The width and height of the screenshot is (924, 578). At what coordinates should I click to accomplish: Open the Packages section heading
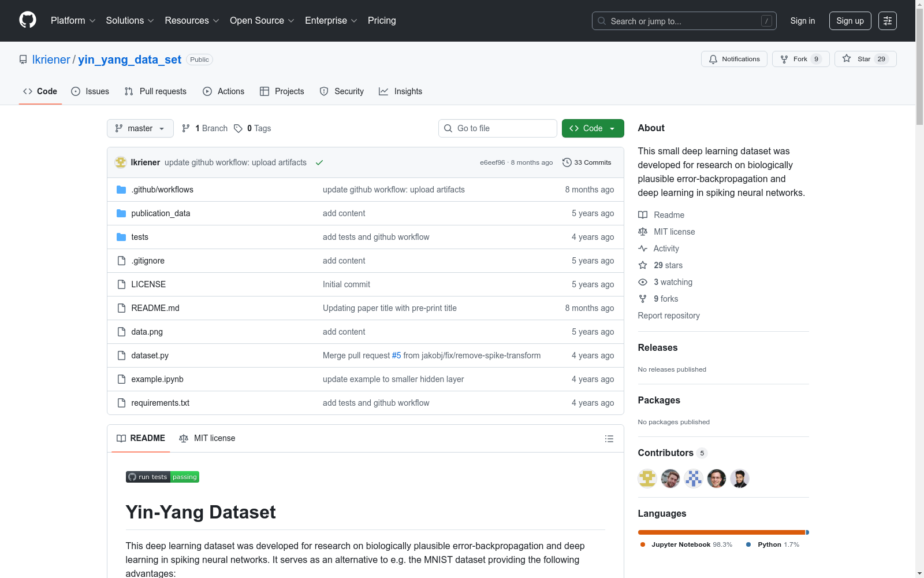(x=659, y=400)
